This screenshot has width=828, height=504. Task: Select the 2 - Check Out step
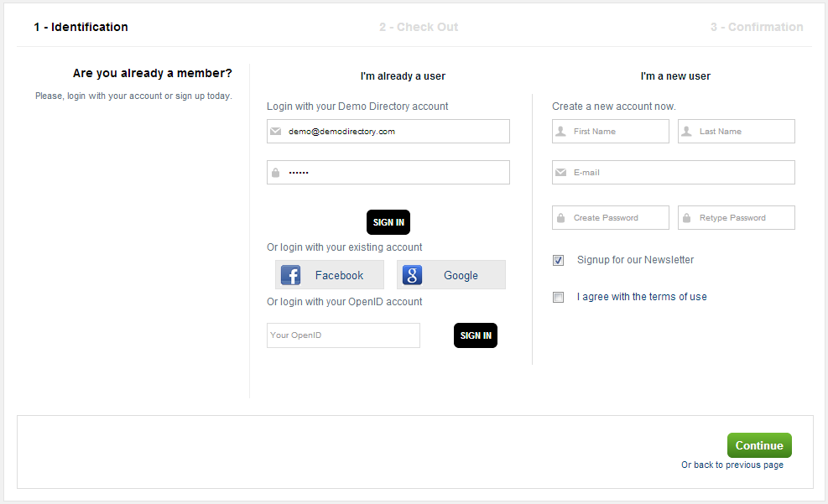[x=419, y=27]
